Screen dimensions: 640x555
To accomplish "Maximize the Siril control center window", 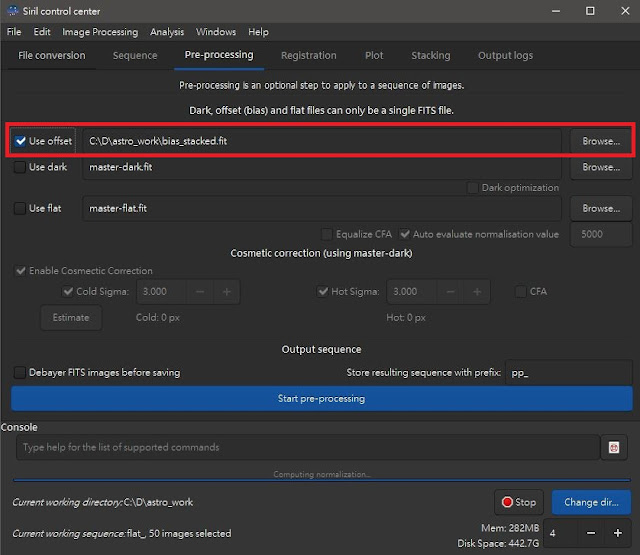I will tap(590, 11).
